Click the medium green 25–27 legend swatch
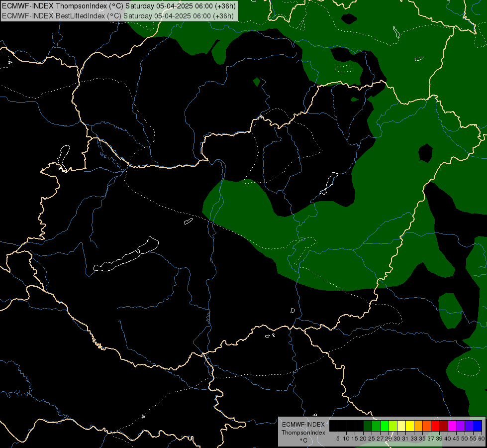 point(376,426)
